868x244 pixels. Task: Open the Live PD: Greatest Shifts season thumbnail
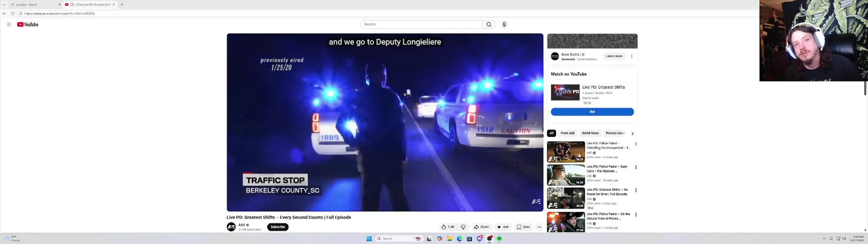pyautogui.click(x=565, y=92)
